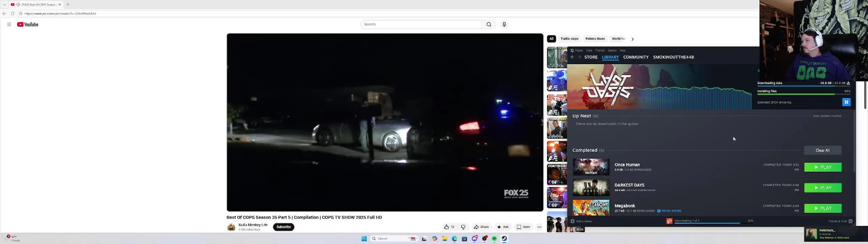Show more filter chips with the arrow

632,39
